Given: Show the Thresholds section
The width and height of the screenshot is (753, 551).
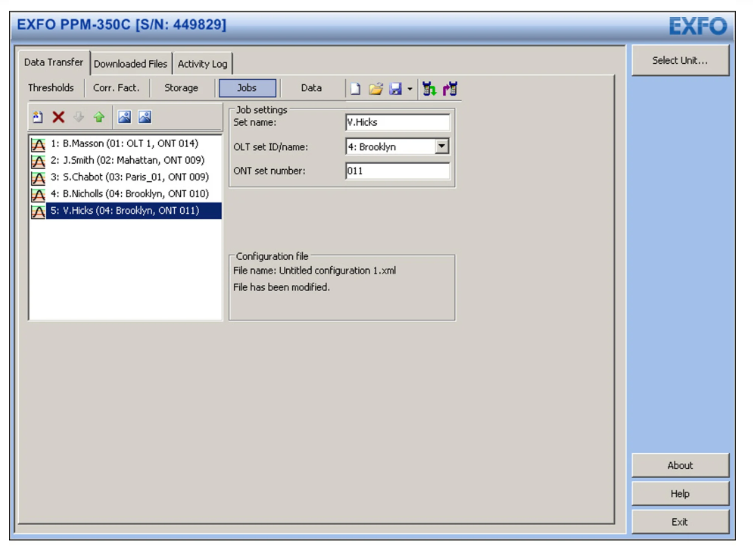Looking at the screenshot, I should 51,88.
